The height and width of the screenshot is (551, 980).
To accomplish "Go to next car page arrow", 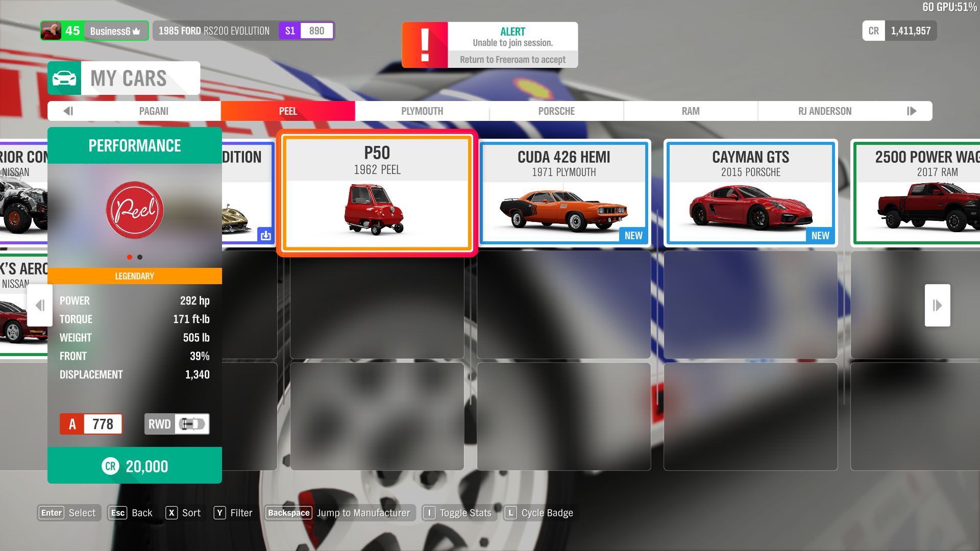I will click(937, 305).
